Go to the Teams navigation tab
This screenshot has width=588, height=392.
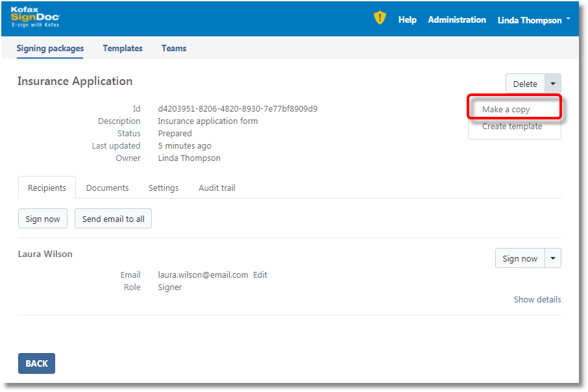pyautogui.click(x=174, y=48)
